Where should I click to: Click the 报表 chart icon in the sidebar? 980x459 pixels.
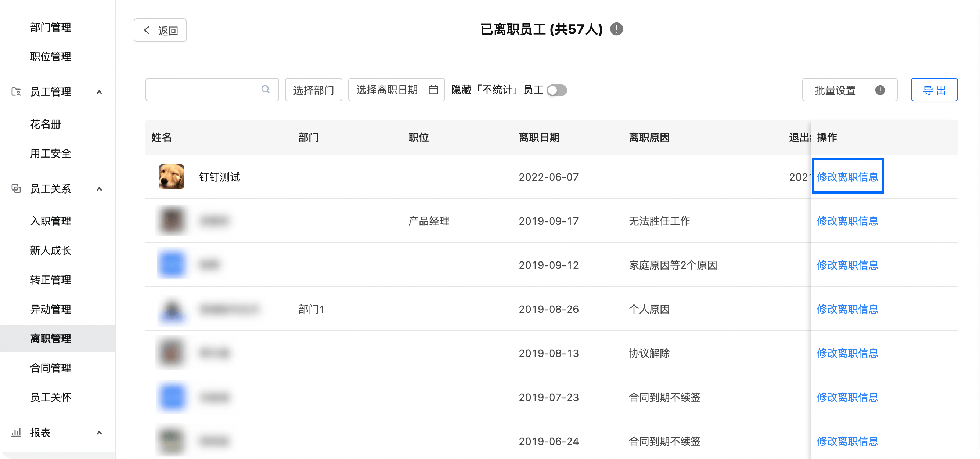16,433
